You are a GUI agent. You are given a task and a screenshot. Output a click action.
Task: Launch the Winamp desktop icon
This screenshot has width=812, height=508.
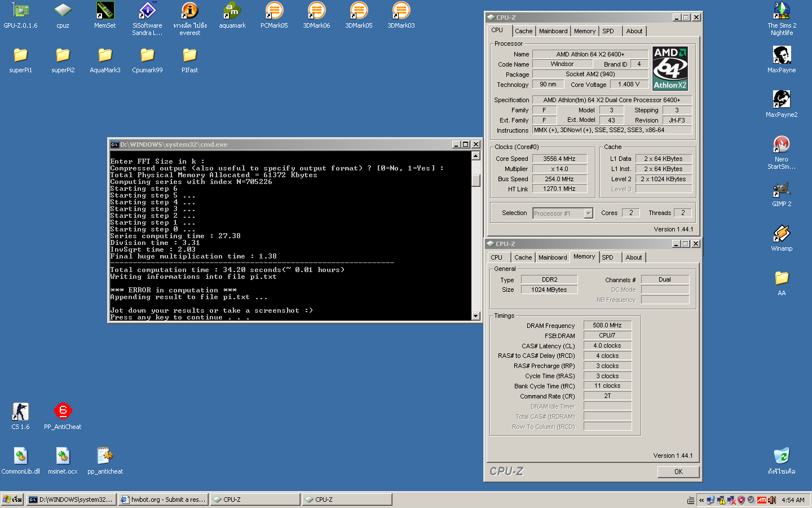(x=782, y=238)
